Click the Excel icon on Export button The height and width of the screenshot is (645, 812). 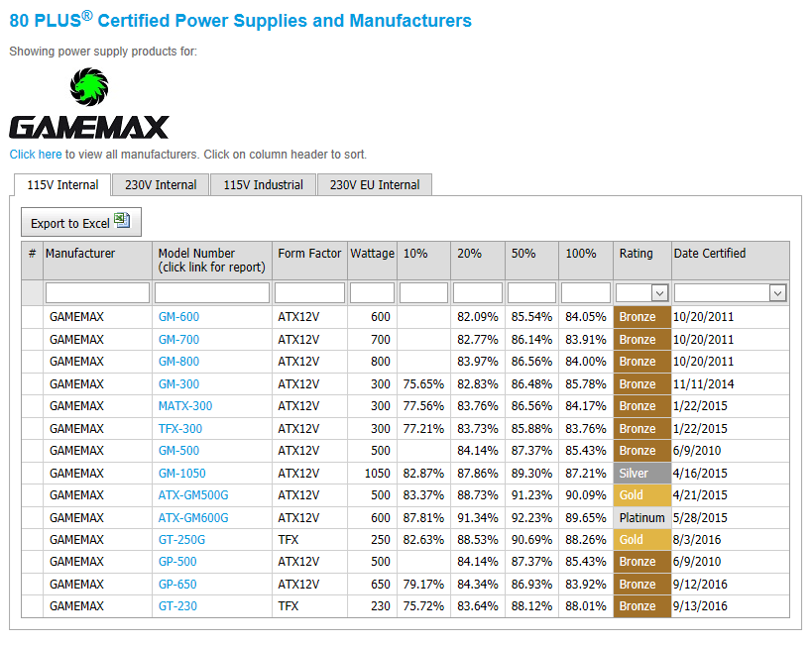[122, 221]
